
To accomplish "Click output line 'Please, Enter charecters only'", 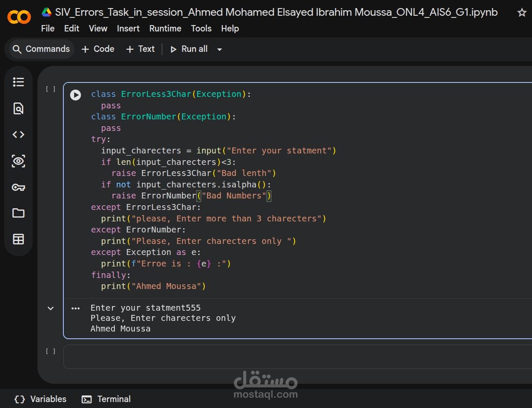I will click(163, 318).
